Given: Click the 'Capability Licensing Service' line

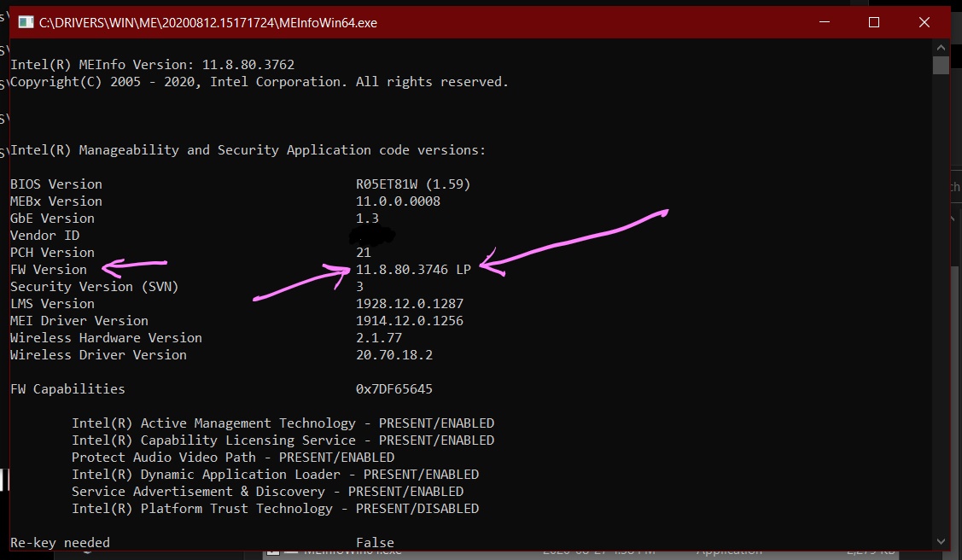Looking at the screenshot, I should [283, 440].
